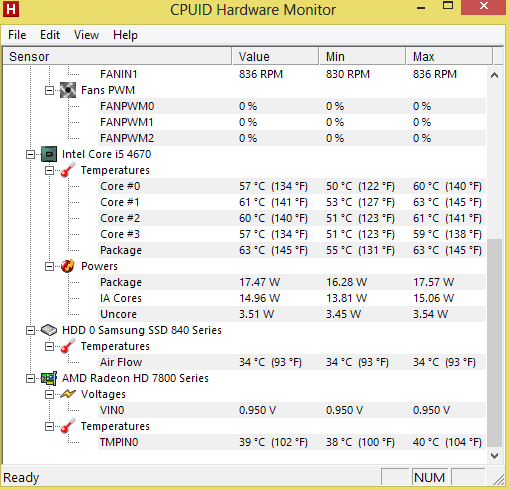This screenshot has height=490, width=510.
Task: Open the View menu
Action: pos(86,35)
